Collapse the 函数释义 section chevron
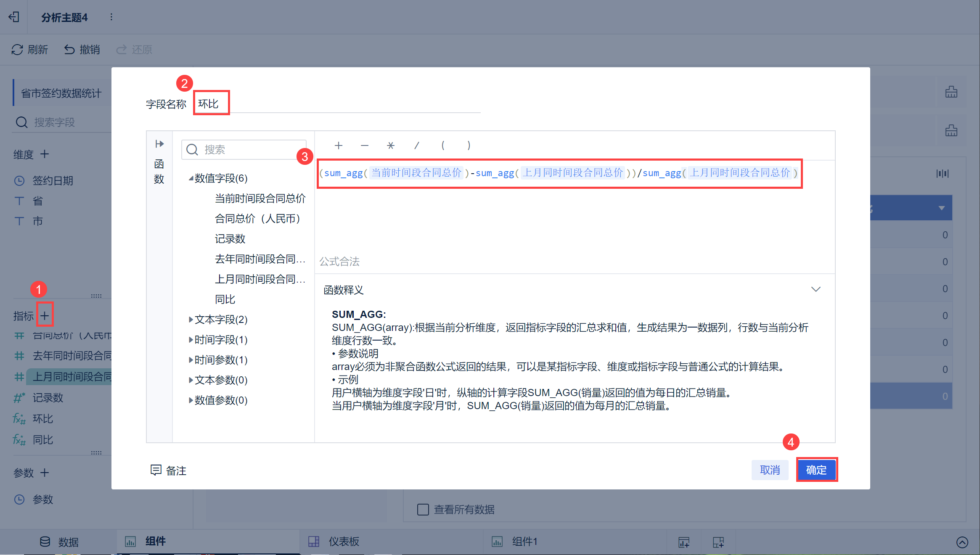The width and height of the screenshot is (980, 555). pos(816,289)
